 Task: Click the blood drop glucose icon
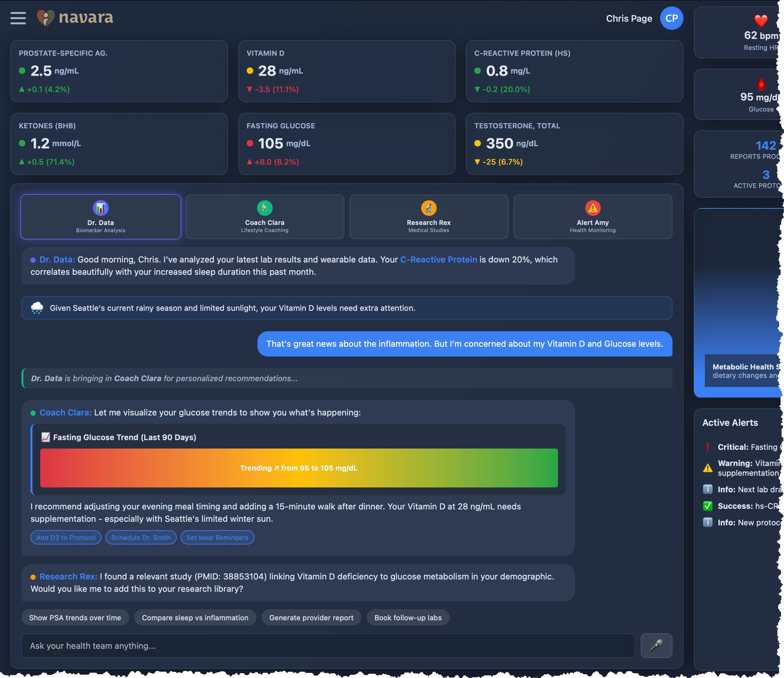pos(761,83)
